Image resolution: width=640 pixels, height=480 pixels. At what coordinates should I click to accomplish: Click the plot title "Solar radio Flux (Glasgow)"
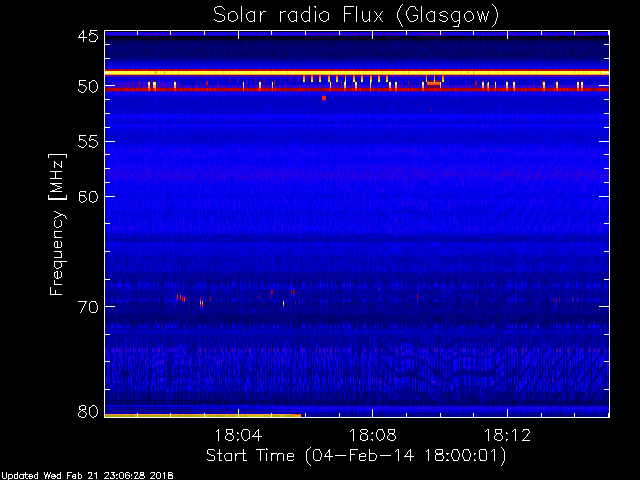coord(356,16)
